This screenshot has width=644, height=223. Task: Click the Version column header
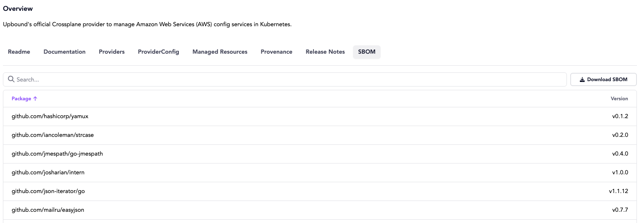619,99
